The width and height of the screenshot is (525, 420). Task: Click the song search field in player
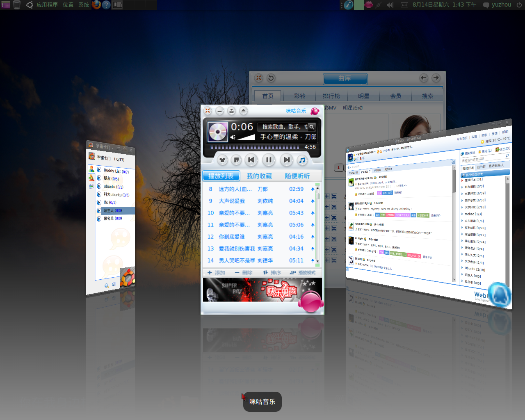[x=283, y=127]
